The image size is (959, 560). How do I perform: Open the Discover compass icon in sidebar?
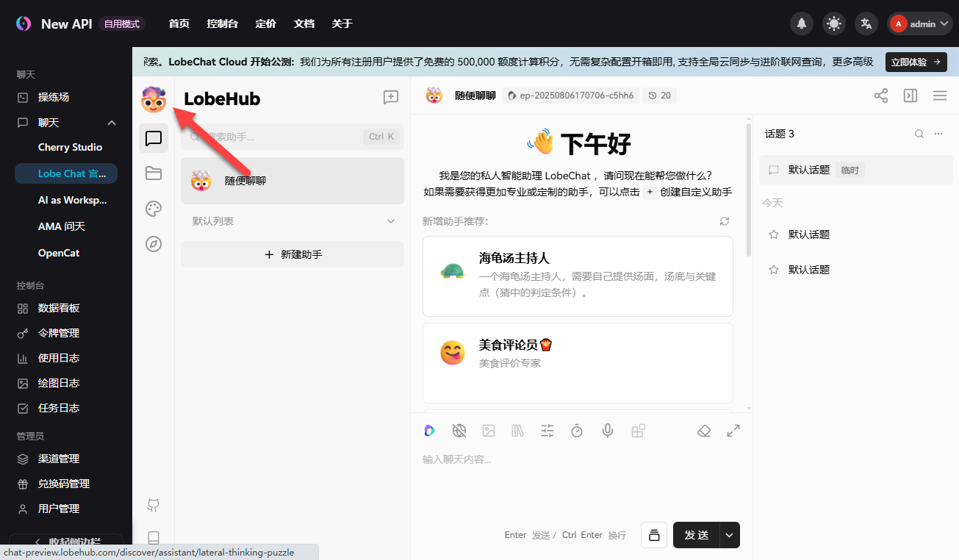pyautogui.click(x=154, y=244)
